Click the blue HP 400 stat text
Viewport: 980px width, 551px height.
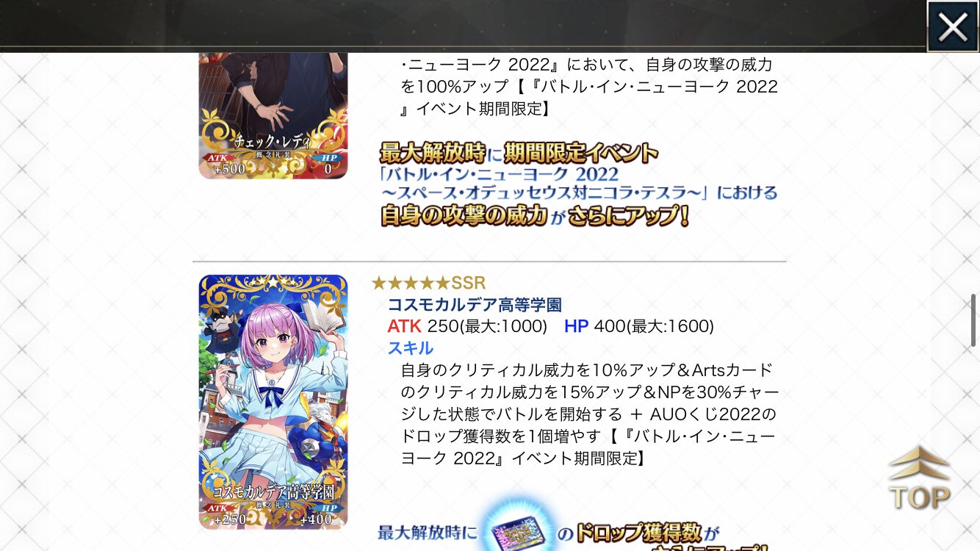click(639, 326)
